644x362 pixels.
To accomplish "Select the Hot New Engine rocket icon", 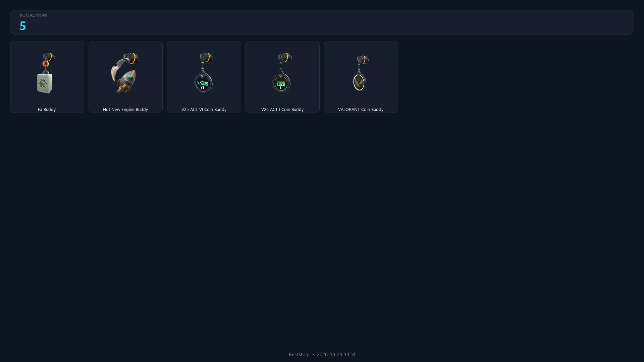I will (125, 73).
